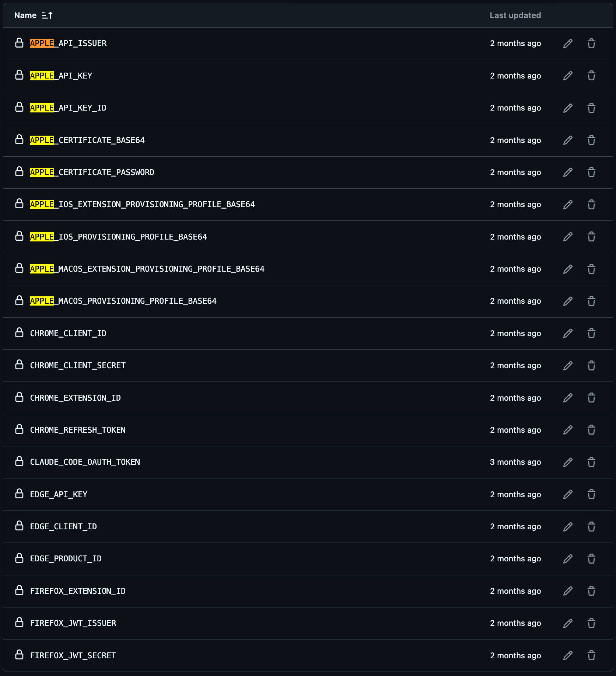
Task: Delete the CHROME_REFRESH_TOKEN secret
Action: (591, 430)
